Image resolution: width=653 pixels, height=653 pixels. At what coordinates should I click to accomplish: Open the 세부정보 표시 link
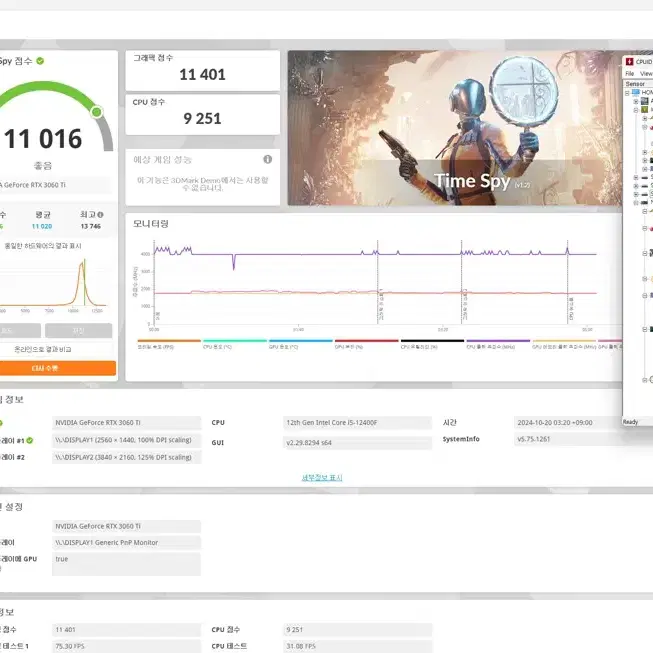point(322,478)
